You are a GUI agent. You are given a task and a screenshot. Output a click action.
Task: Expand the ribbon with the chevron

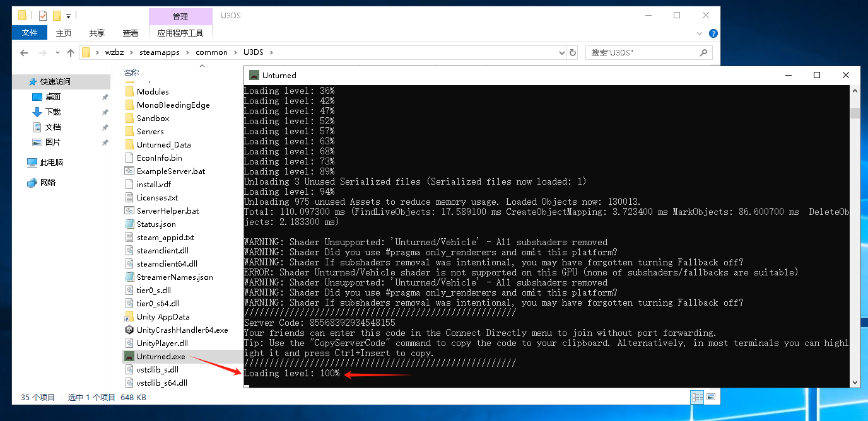(700, 33)
